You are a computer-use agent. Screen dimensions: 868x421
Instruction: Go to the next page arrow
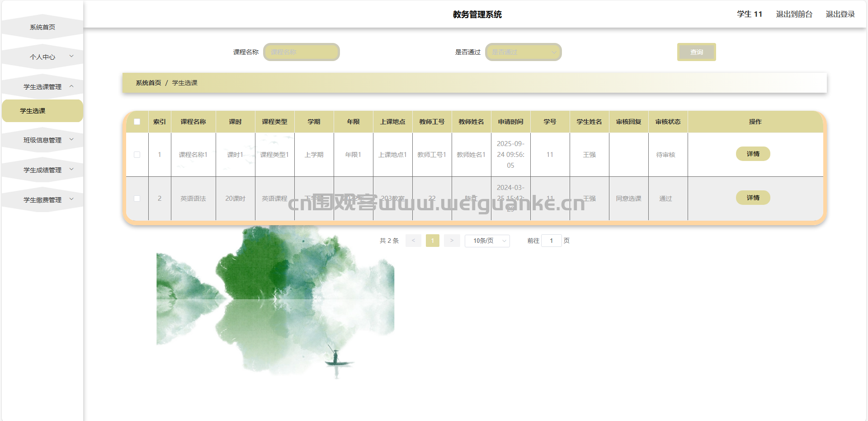[452, 241]
